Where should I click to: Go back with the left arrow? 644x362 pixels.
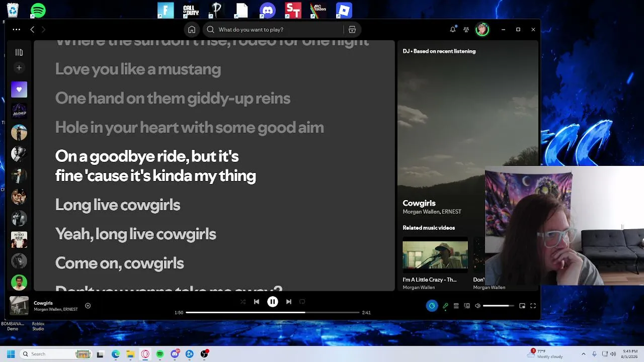[x=32, y=30]
